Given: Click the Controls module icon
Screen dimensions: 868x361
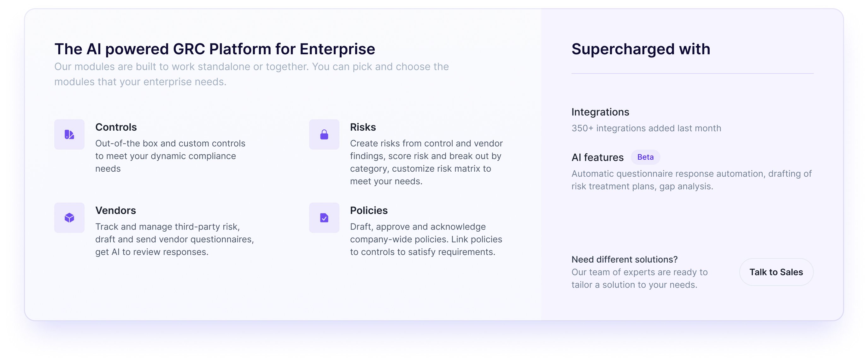Looking at the screenshot, I should click(69, 134).
